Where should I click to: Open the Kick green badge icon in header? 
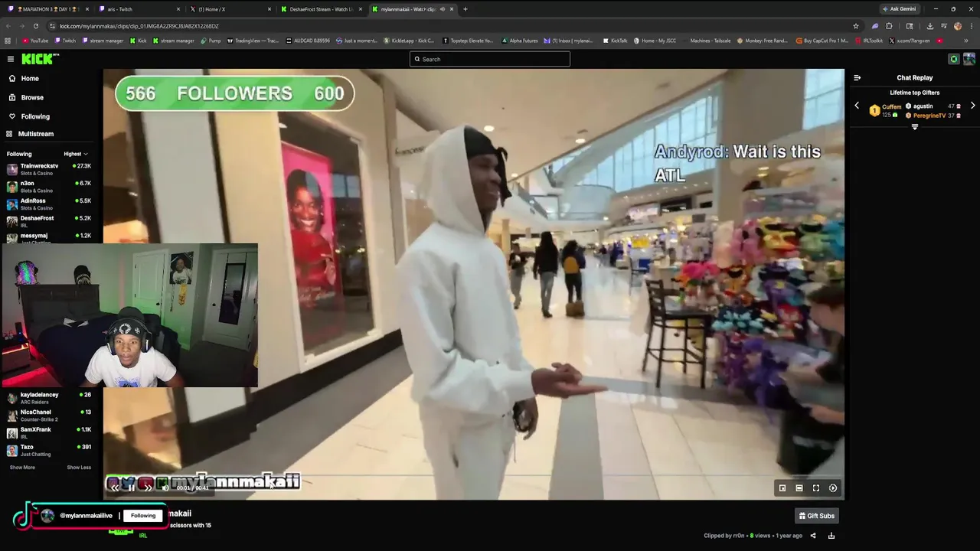point(953,59)
